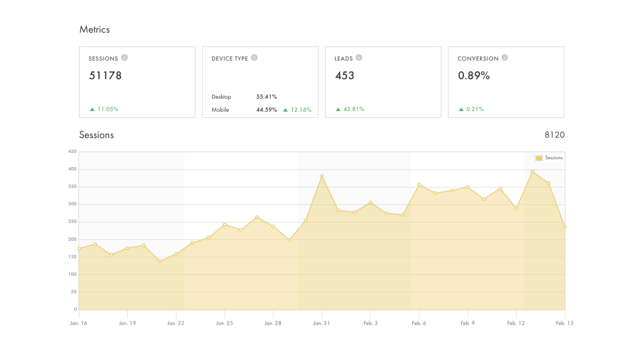
Task: Click the green up arrow beside 11.05%
Action: click(x=92, y=109)
